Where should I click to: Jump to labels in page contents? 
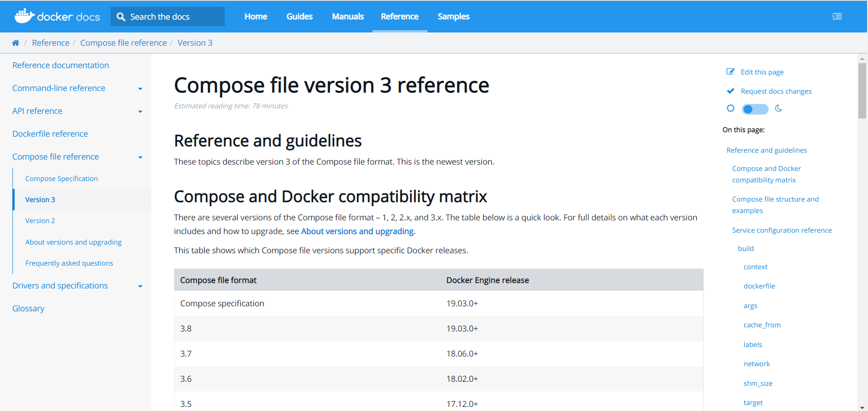tap(753, 344)
